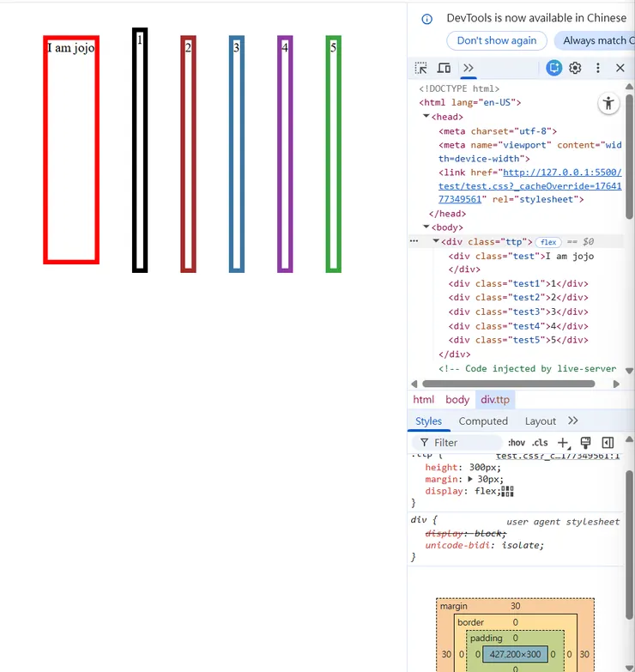Screen dimensions: 635x672
Task: Collapse the div class ttp node
Action: coord(436,241)
